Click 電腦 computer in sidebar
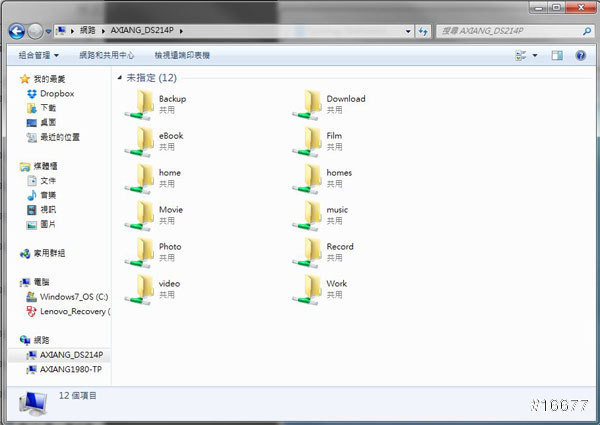 (41, 282)
